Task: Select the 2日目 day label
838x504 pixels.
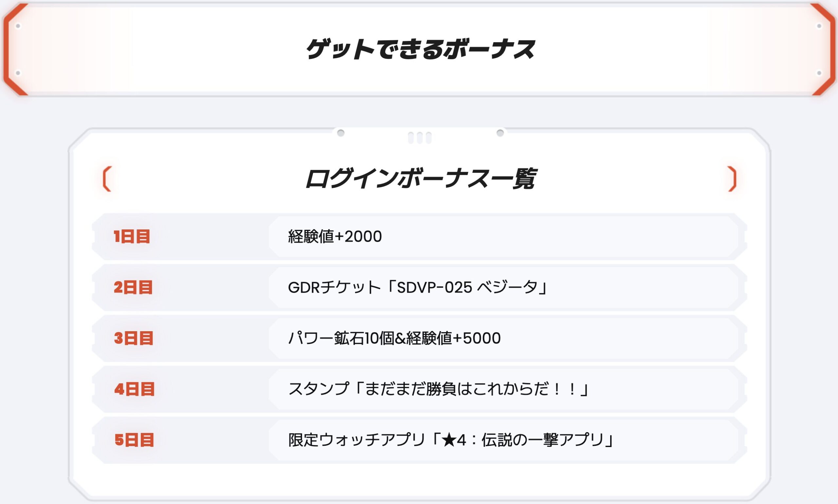Action: click(133, 288)
